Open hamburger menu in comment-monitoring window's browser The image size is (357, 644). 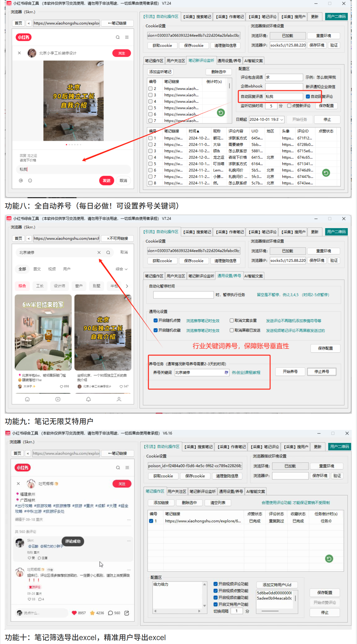coord(127,37)
